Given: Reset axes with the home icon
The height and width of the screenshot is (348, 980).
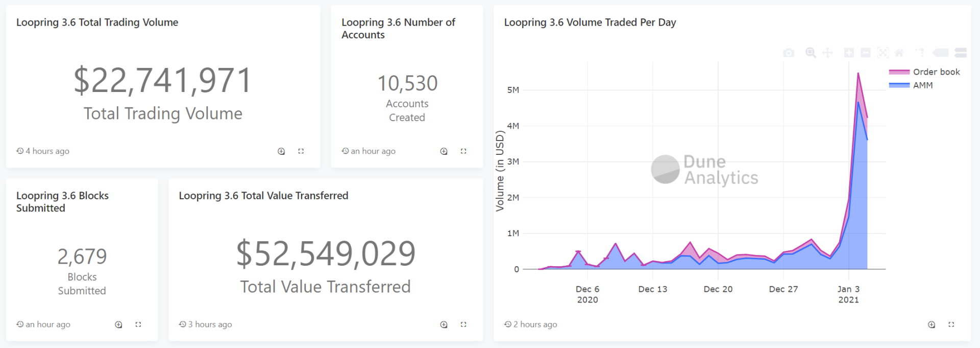Looking at the screenshot, I should tap(899, 53).
